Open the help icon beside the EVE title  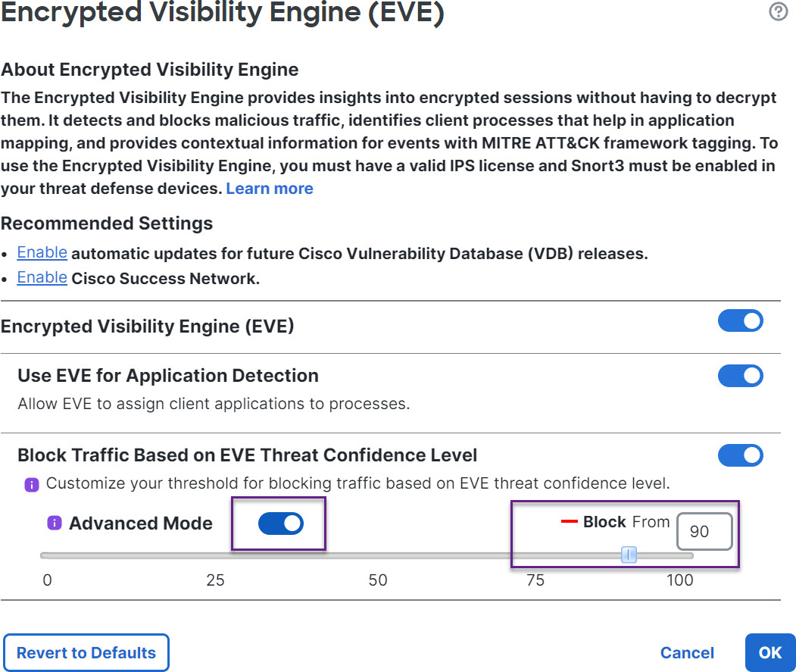click(778, 12)
